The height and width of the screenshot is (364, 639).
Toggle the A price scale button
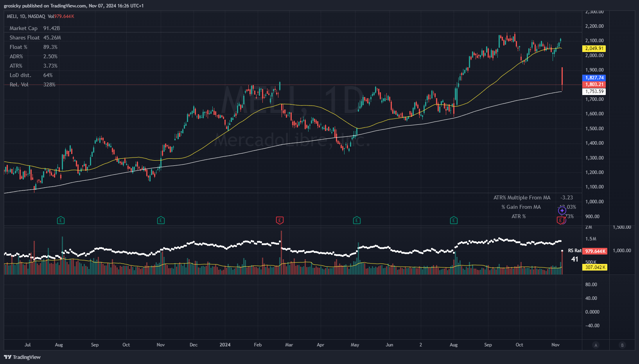click(x=596, y=345)
